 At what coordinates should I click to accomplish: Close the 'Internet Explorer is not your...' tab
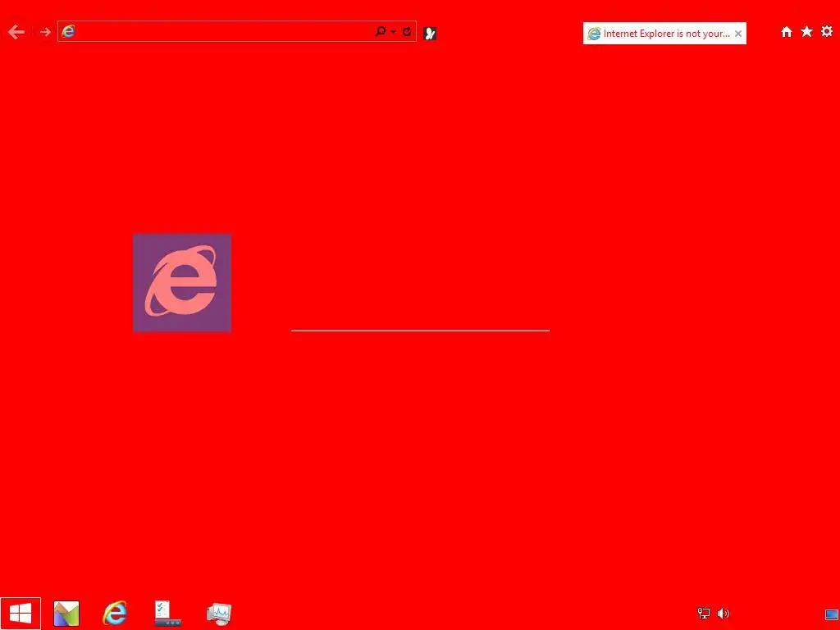(738, 33)
